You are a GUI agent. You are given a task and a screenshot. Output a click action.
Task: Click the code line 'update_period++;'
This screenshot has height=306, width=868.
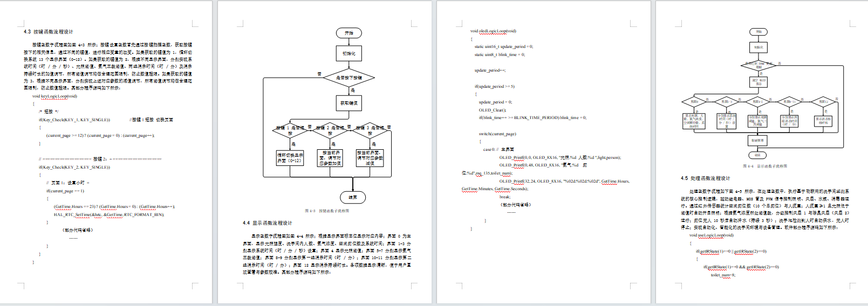click(490, 71)
